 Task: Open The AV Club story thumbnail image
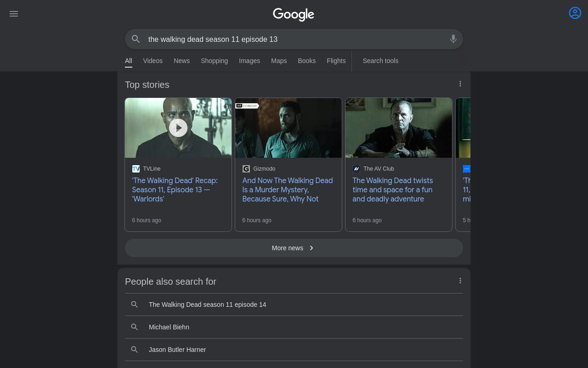399,128
